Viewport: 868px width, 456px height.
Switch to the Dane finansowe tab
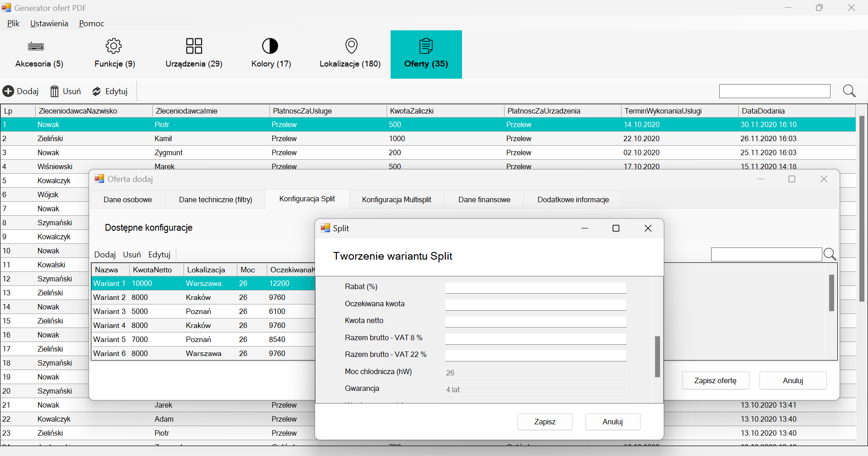[x=484, y=199]
